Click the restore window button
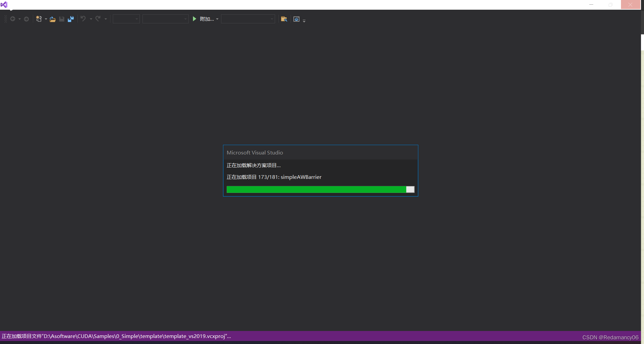The image size is (644, 344). 611,5
